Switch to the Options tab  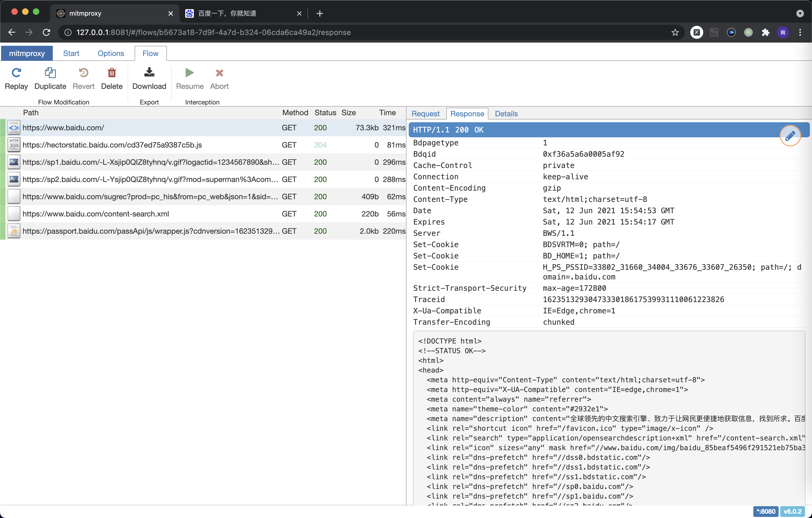tap(111, 53)
